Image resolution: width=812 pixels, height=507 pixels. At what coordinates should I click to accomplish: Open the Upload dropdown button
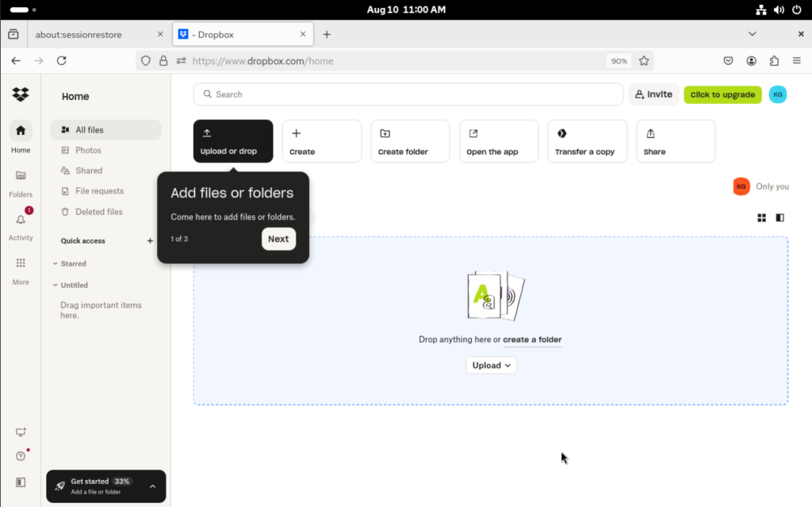pyautogui.click(x=491, y=365)
